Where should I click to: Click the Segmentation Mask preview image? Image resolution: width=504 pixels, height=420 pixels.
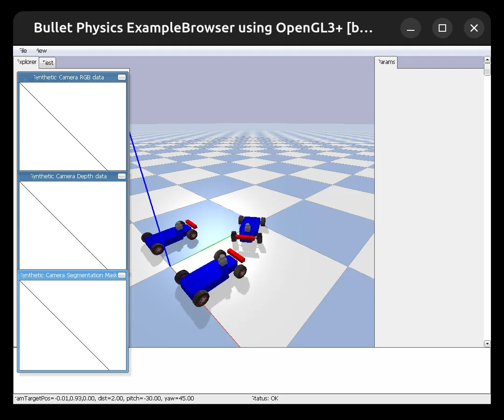coord(73,326)
